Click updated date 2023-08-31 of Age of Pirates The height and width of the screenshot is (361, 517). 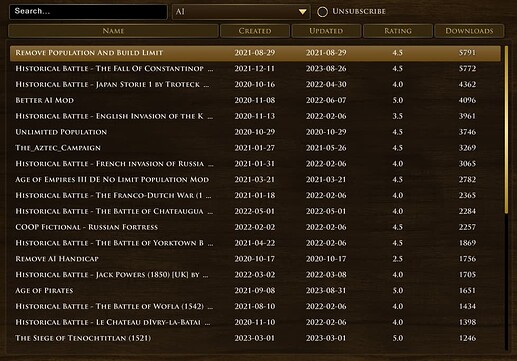[x=326, y=291]
